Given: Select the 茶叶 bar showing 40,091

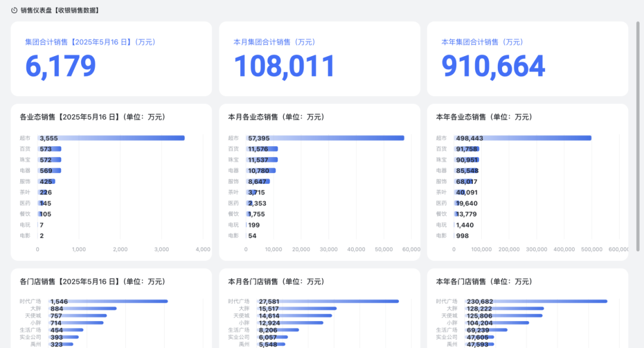Looking at the screenshot, I should pyautogui.click(x=460, y=193).
